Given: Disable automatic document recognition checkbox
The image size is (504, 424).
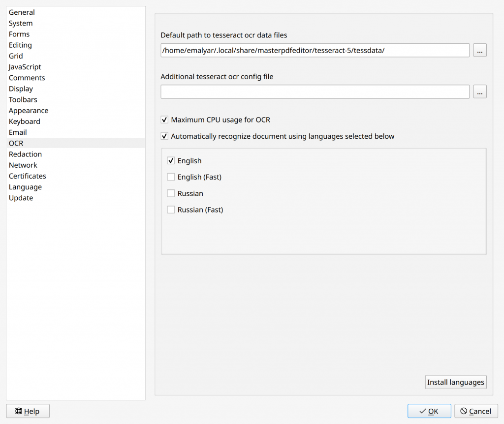Looking at the screenshot, I should click(x=165, y=136).
